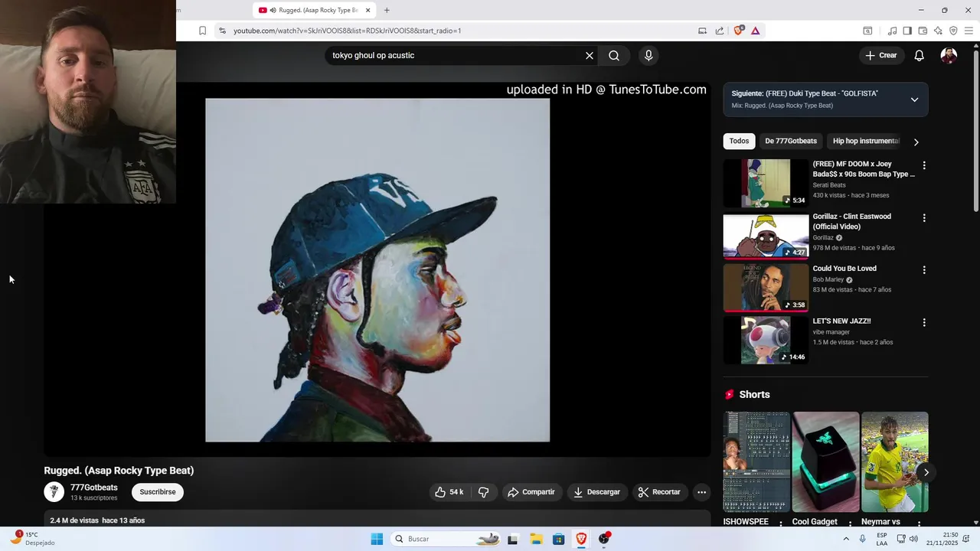Open the Cool Gadget short thumbnail
Image resolution: width=980 pixels, height=551 pixels.
pyautogui.click(x=825, y=462)
